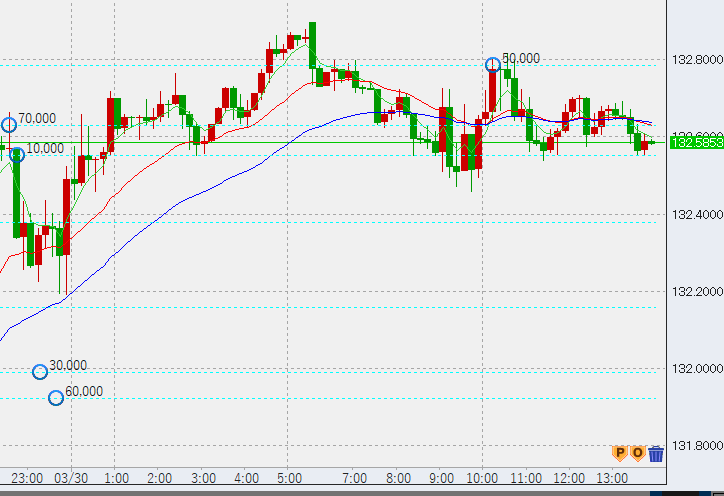Click the 8:00 time axis label
Screen dimensions: 724x496
(397, 478)
